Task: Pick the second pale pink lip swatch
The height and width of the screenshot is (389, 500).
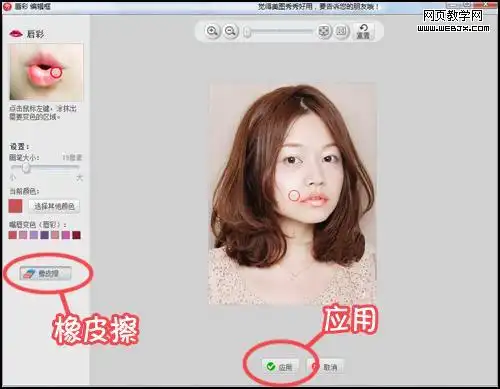Action: [x=23, y=235]
